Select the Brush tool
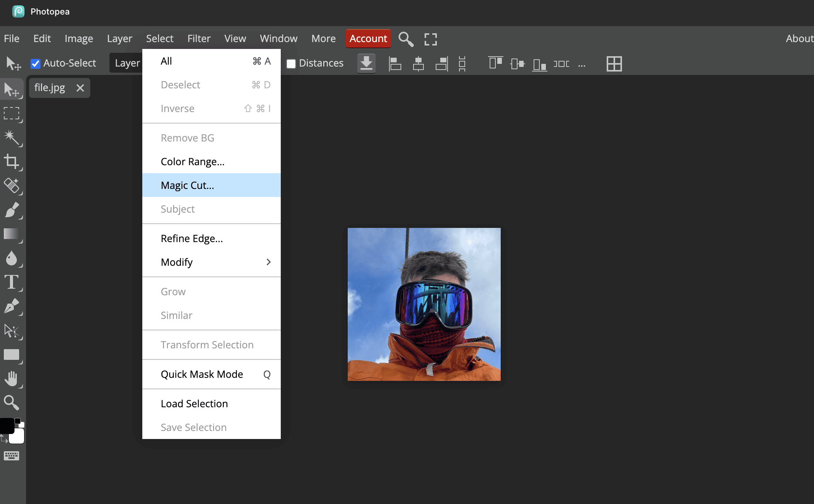The height and width of the screenshot is (504, 814). [11, 210]
